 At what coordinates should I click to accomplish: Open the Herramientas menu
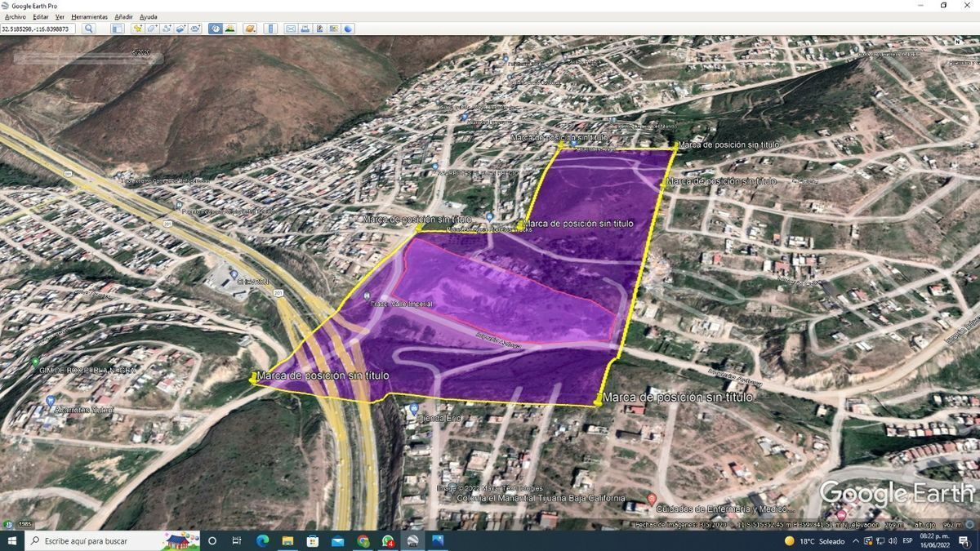89,16
